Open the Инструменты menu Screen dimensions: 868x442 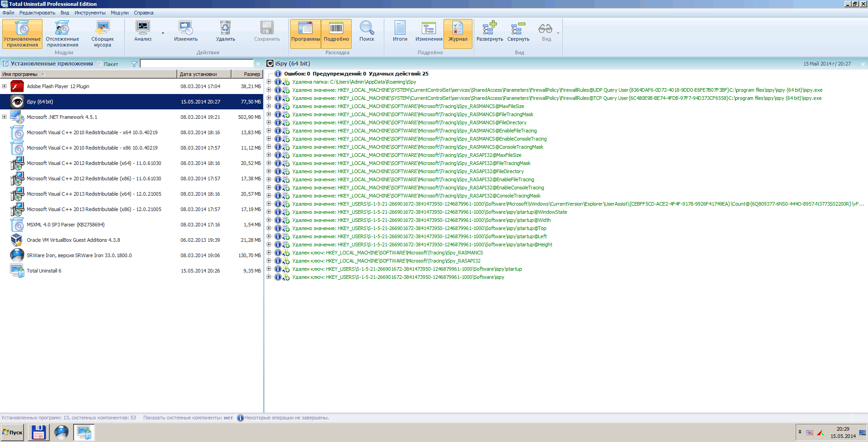(x=90, y=13)
